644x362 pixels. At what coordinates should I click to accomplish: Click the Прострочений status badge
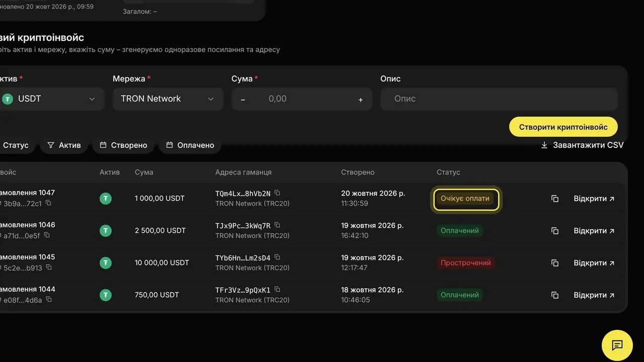(x=466, y=263)
